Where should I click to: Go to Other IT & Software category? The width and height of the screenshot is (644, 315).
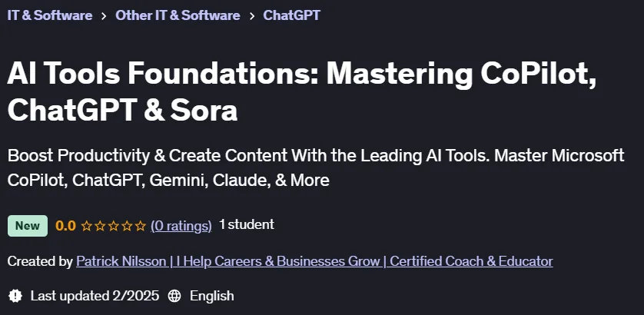(x=178, y=15)
